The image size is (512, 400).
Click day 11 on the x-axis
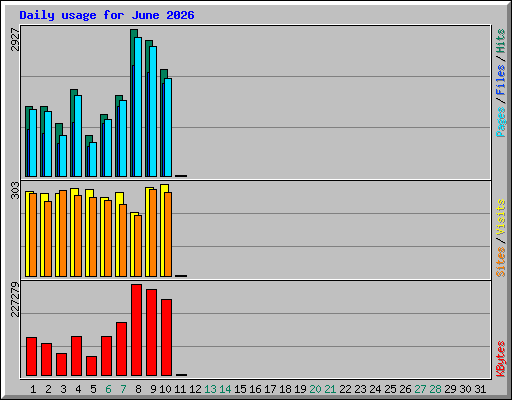[x=180, y=389]
